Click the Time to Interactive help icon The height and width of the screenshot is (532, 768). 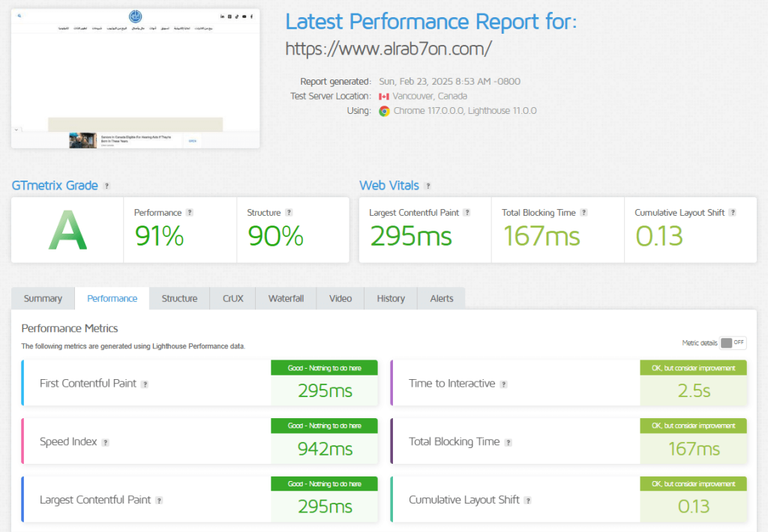click(504, 384)
